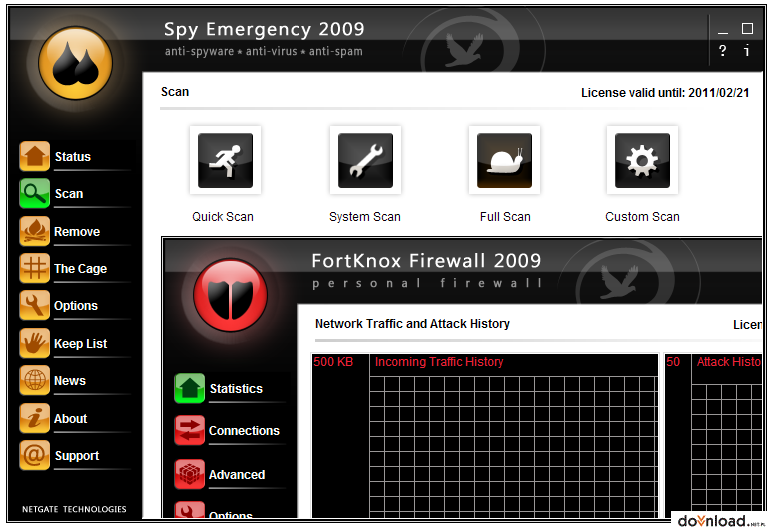Click the help question mark icon
This screenshot has width=771, height=530.
point(722,51)
